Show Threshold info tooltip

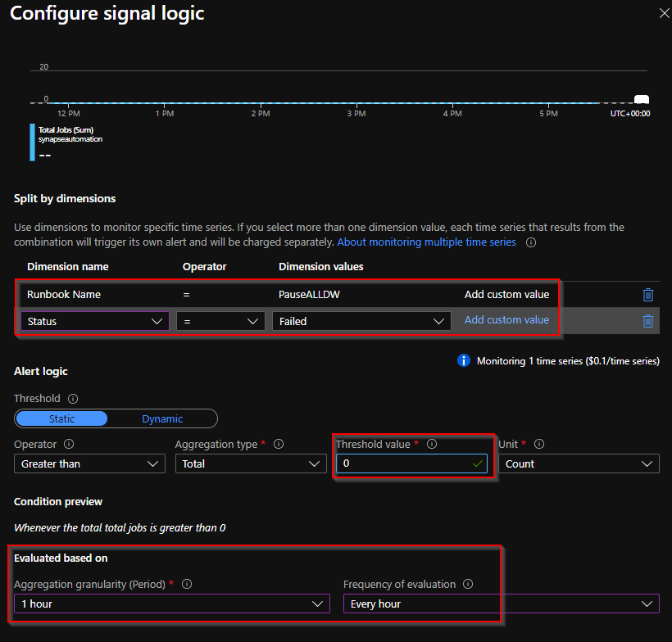click(x=73, y=399)
